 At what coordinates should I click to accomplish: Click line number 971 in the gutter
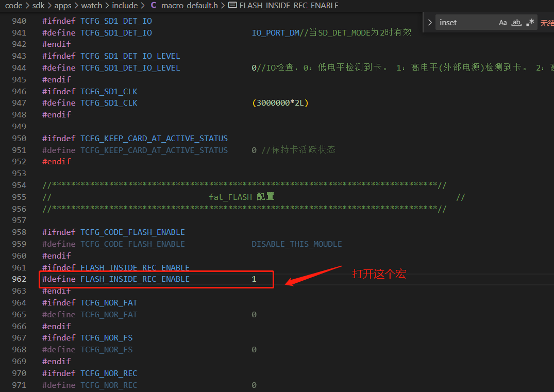19,385
